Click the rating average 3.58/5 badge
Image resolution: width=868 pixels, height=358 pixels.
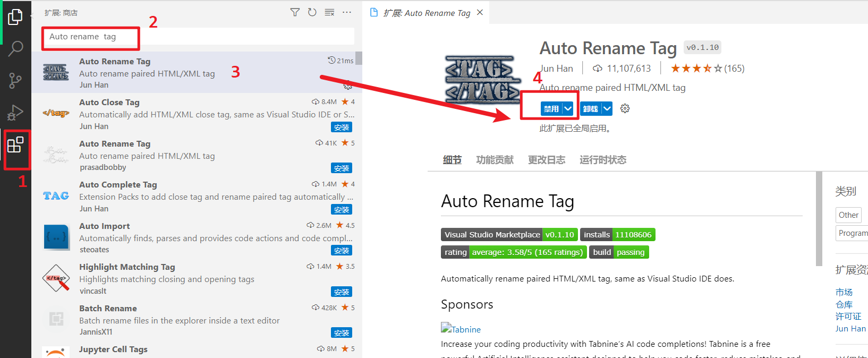coord(514,252)
